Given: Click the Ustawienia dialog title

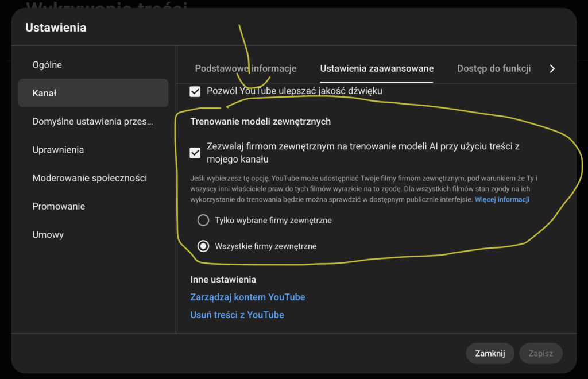Looking at the screenshot, I should click(x=56, y=28).
